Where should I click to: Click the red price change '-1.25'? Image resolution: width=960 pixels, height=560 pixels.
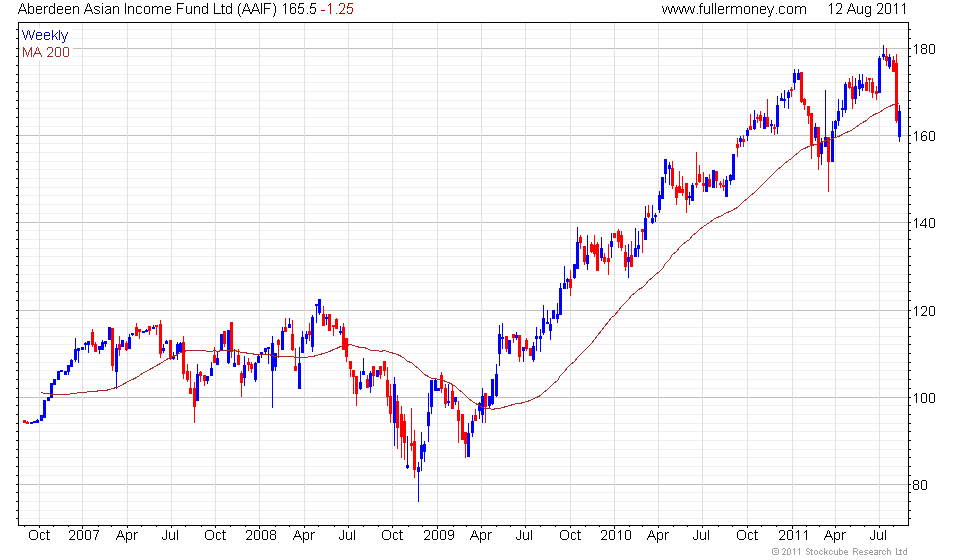pyautogui.click(x=337, y=9)
